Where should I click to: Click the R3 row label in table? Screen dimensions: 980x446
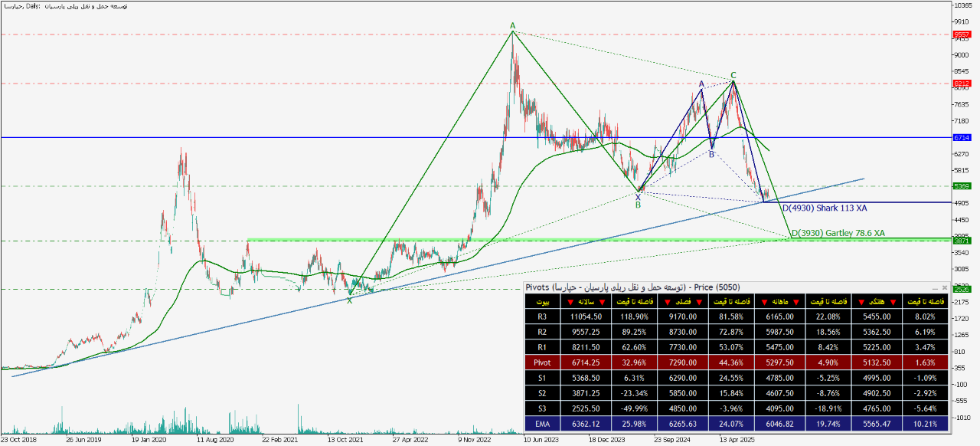point(542,317)
